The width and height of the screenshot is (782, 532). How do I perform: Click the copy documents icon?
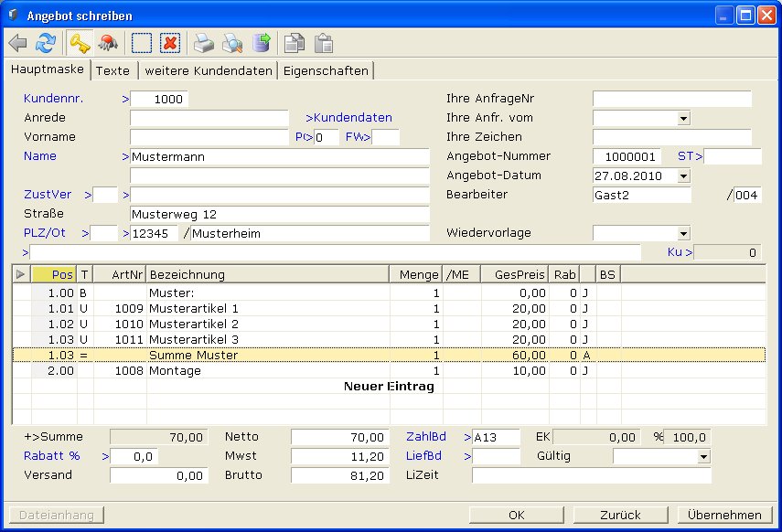click(x=295, y=43)
